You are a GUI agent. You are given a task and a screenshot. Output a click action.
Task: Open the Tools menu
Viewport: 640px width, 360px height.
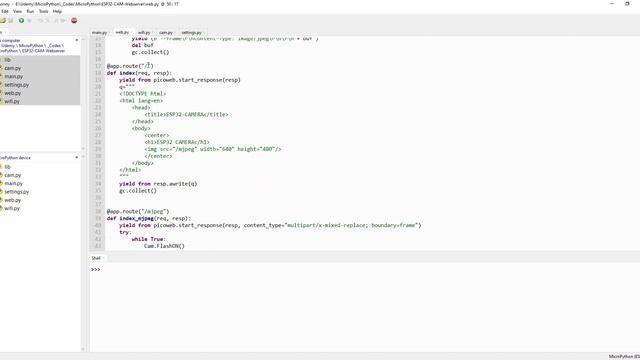44,11
